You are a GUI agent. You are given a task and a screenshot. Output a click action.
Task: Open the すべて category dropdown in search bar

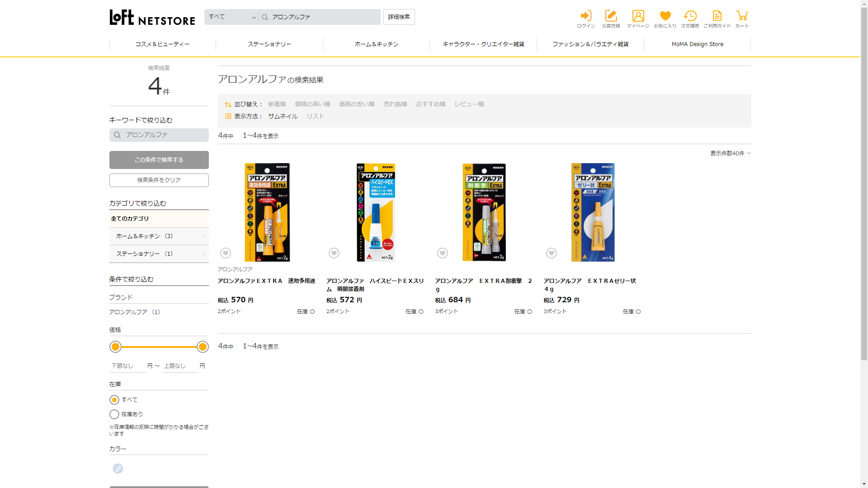231,17
